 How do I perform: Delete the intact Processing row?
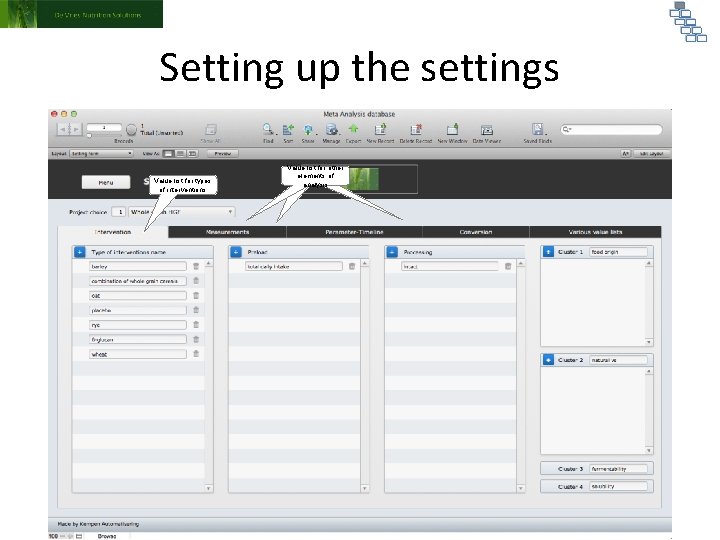(x=508, y=266)
